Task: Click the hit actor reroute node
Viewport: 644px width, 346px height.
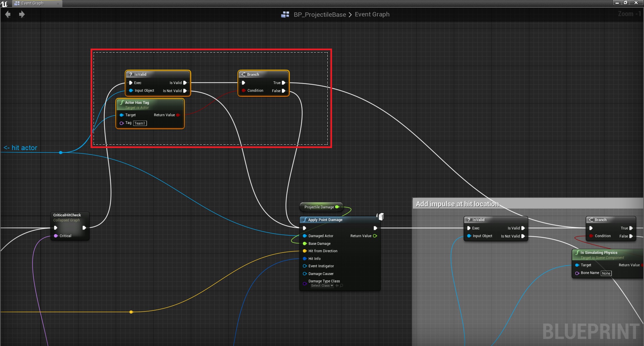Action: coord(61,153)
